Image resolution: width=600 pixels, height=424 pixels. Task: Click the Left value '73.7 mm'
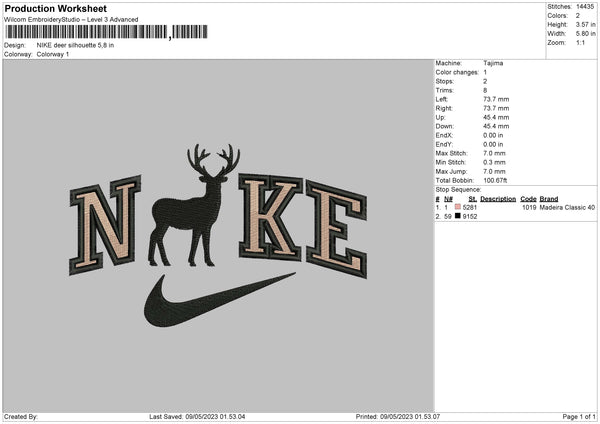[496, 99]
